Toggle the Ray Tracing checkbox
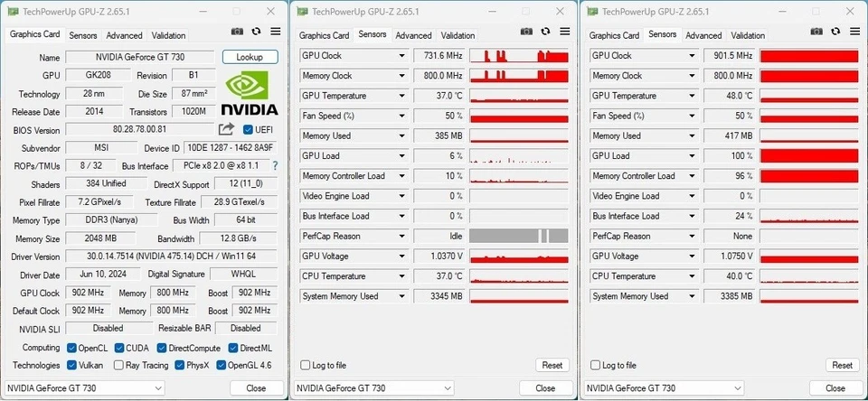 coord(118,365)
